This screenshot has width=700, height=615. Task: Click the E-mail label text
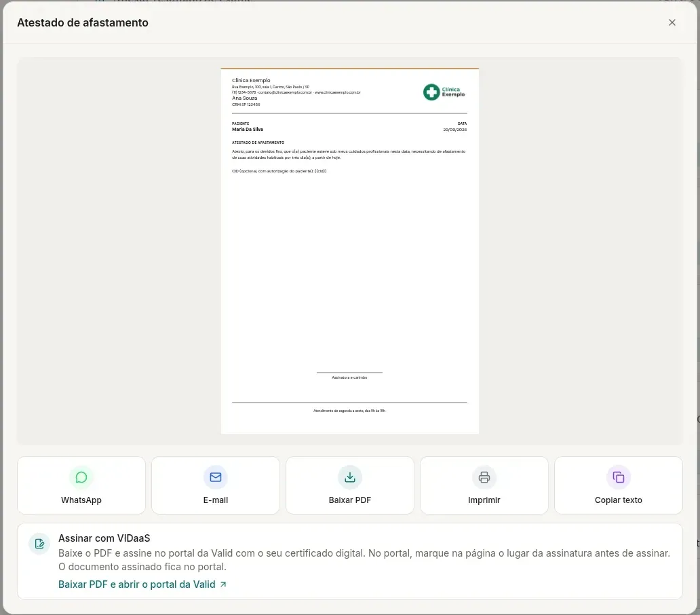tap(216, 500)
